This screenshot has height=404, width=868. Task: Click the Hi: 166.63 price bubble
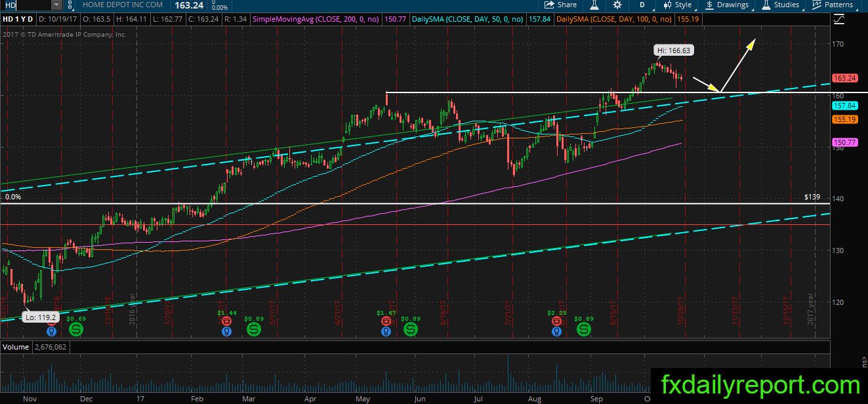point(674,50)
